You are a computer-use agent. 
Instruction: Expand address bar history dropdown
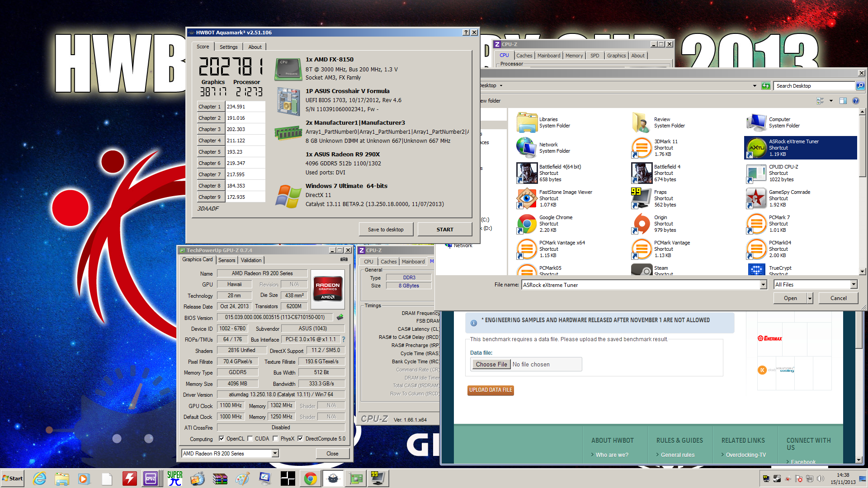pos(755,86)
